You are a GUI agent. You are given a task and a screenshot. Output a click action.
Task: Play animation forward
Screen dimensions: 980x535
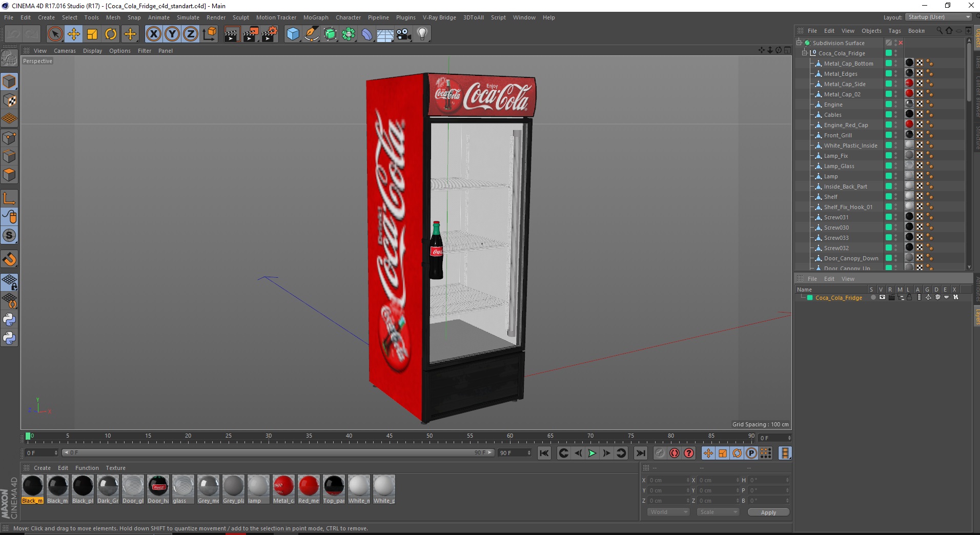click(x=591, y=453)
